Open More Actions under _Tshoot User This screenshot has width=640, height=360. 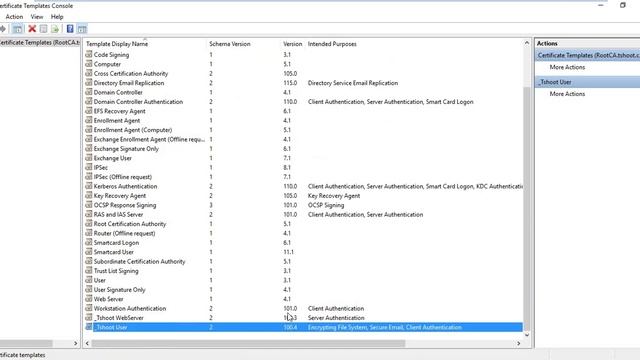coord(567,93)
